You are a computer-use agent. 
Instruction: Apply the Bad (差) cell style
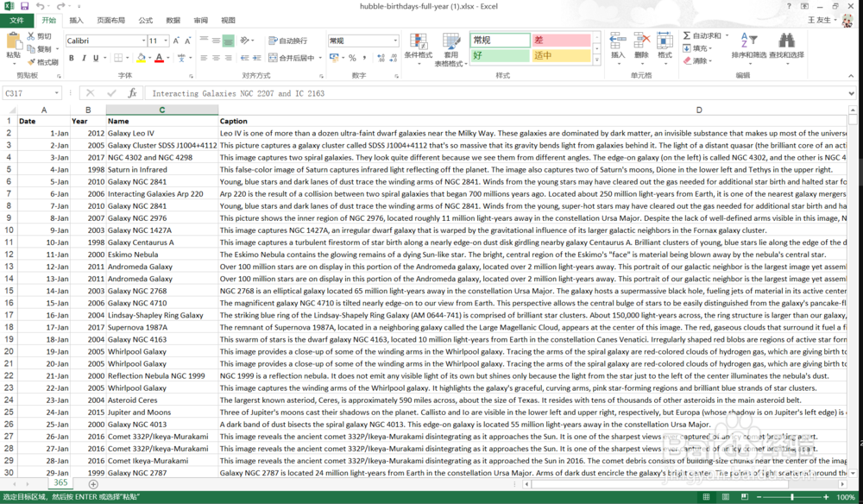click(x=561, y=41)
